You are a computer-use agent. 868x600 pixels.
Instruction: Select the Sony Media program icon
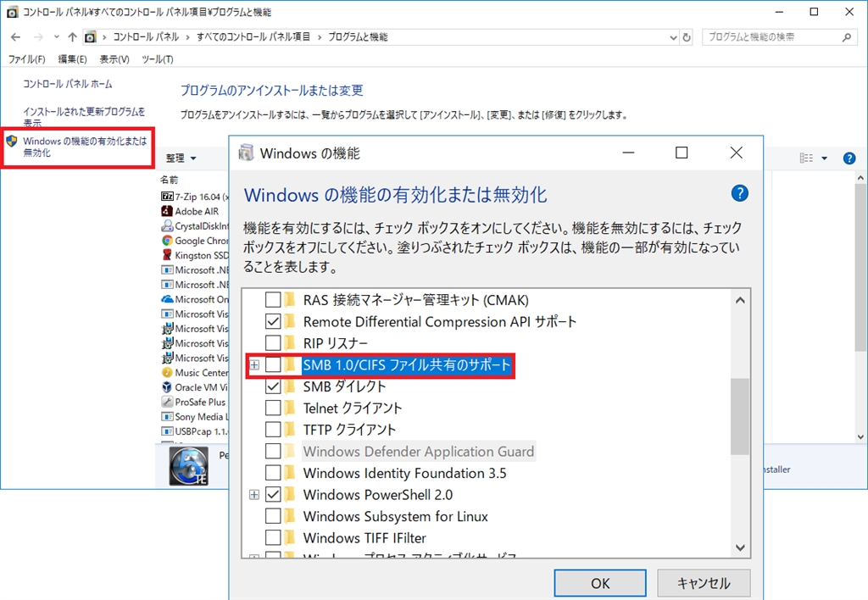[167, 417]
